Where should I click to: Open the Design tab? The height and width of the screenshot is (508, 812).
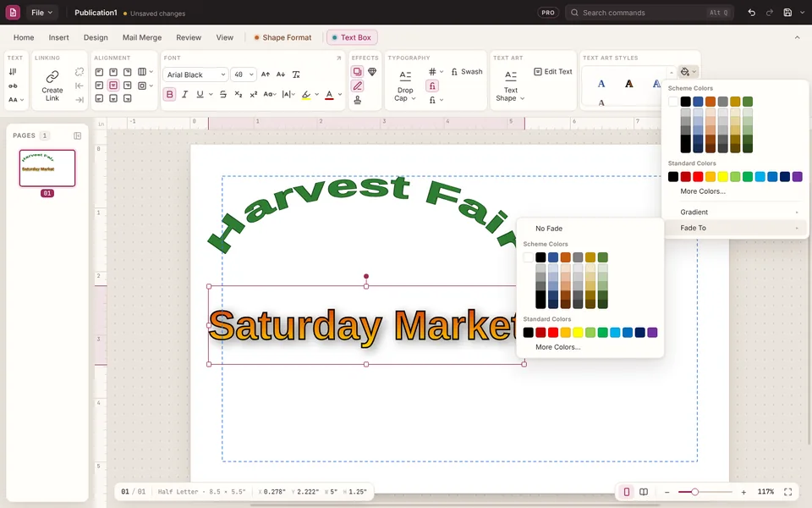(x=96, y=37)
